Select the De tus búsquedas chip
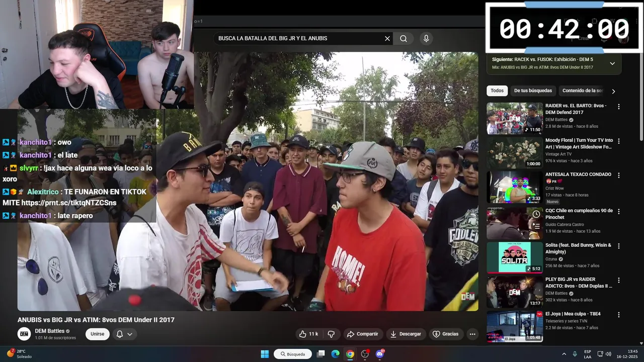This screenshot has height=362, width=644. [533, 91]
